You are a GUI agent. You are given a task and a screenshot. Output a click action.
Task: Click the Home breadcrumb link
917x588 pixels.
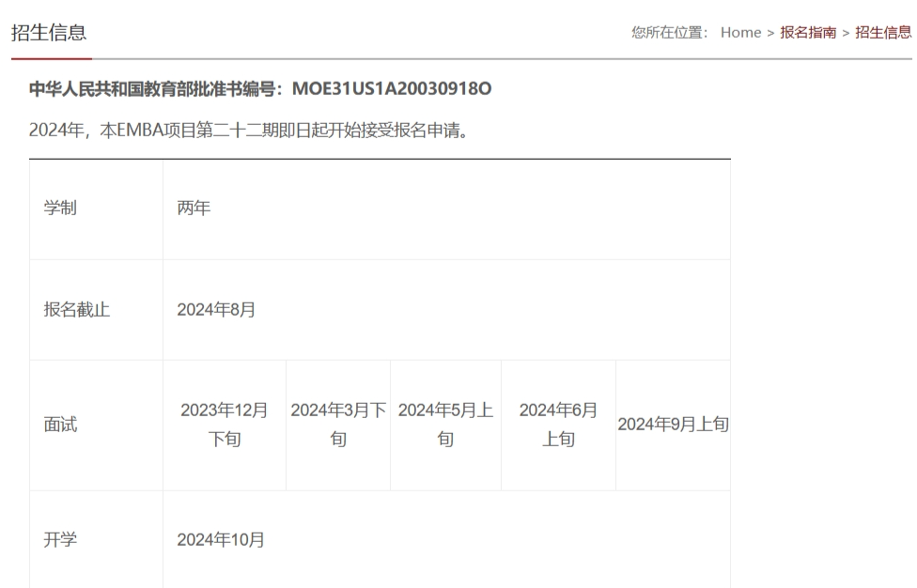[x=740, y=33]
